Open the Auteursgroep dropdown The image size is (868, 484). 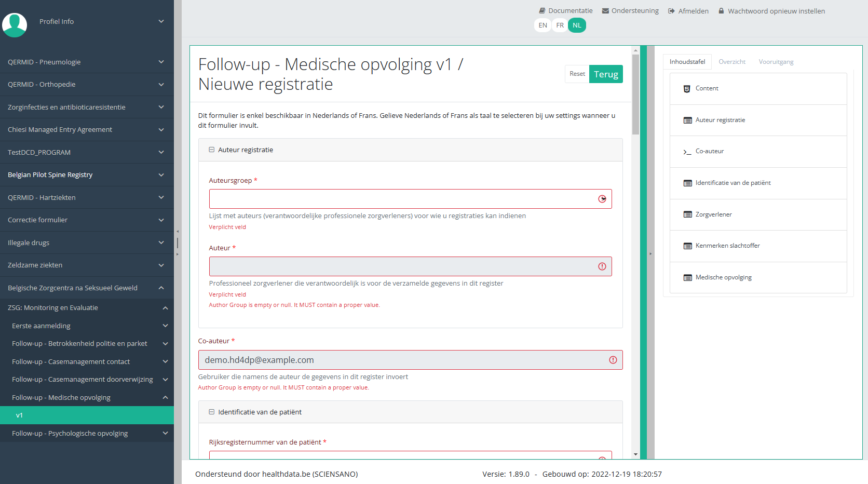tap(602, 199)
